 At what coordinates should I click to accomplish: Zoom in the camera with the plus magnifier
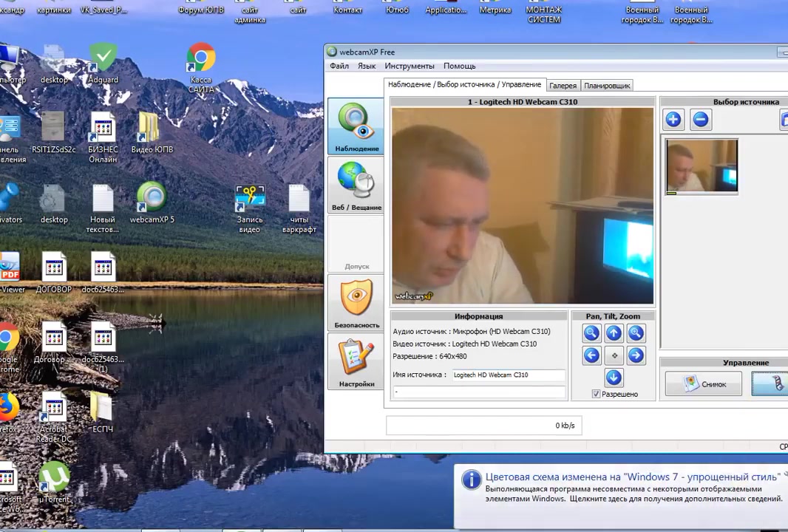pos(636,332)
